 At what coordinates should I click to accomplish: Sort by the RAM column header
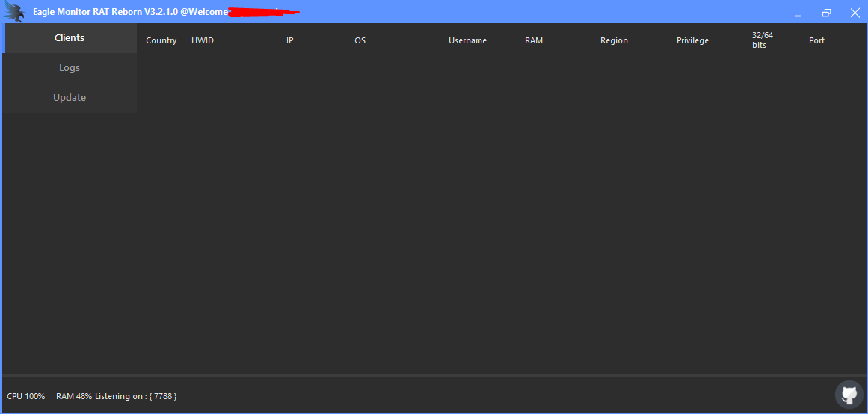pos(534,40)
